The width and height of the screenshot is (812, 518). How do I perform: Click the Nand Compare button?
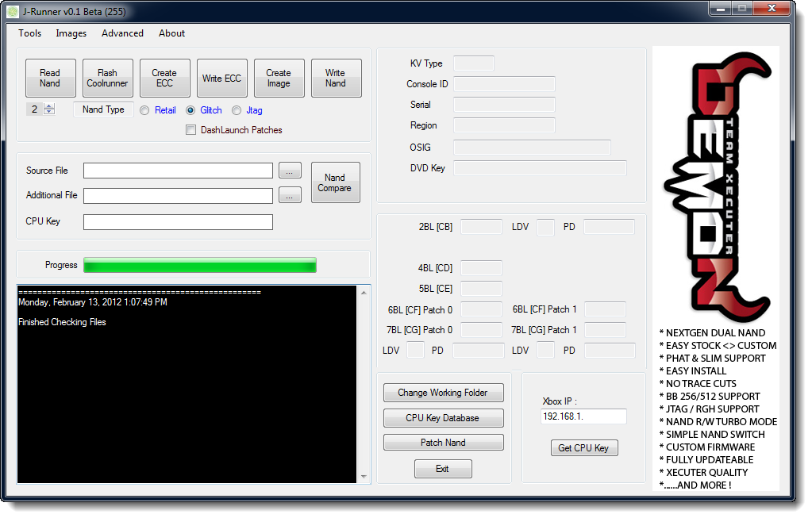point(334,183)
